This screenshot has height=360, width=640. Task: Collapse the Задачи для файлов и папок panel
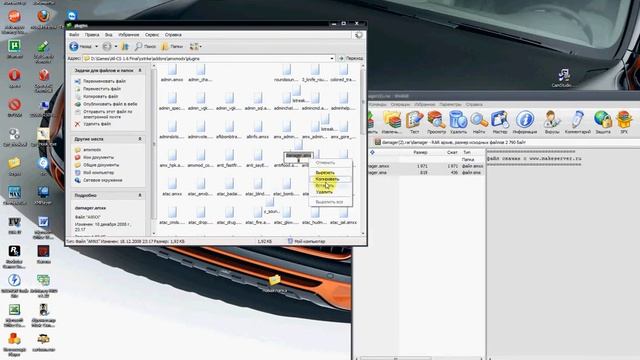[x=140, y=71]
